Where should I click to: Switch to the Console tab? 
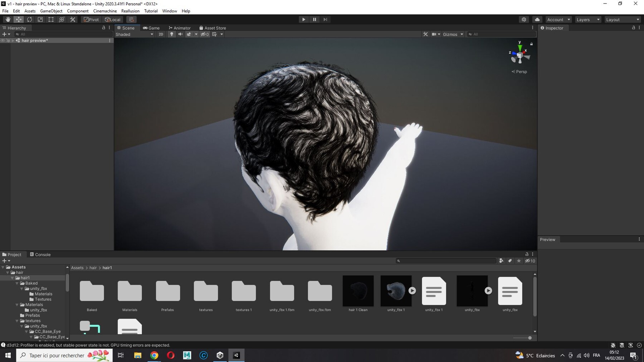click(40, 254)
